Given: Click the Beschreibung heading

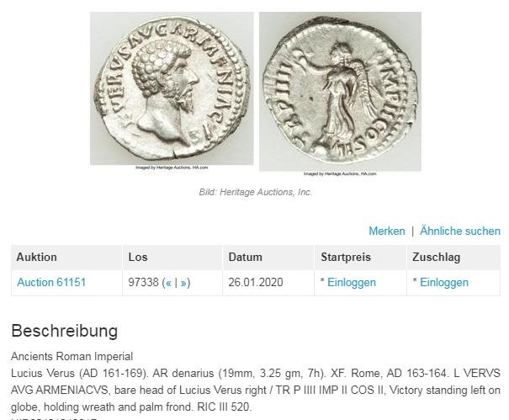Looking at the screenshot, I should pyautogui.click(x=64, y=331).
